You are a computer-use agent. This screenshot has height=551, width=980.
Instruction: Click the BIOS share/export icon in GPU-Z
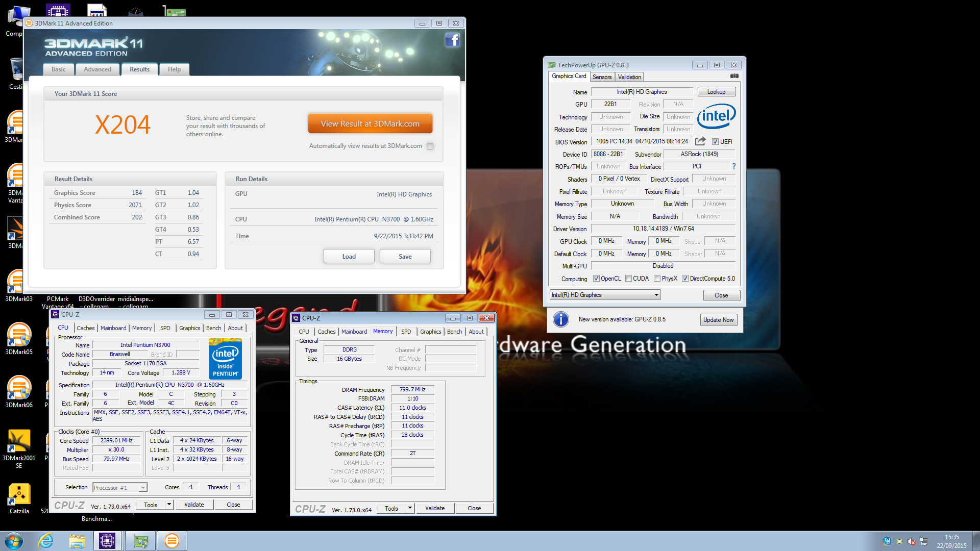click(x=700, y=141)
